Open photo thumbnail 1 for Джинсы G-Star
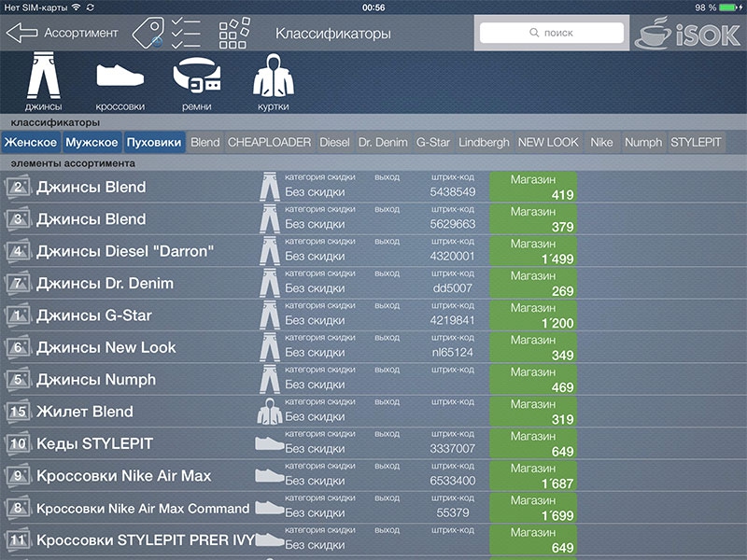The height and width of the screenshot is (560, 747). coord(18,315)
